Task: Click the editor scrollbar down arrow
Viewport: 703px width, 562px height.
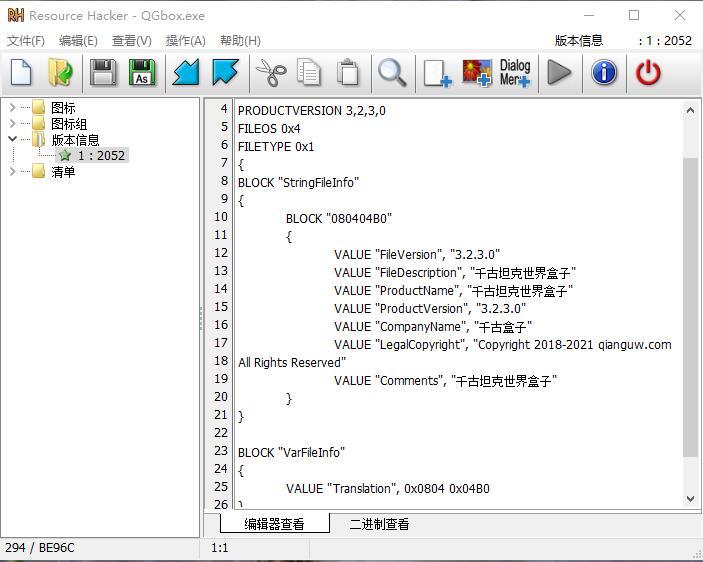Action: coord(690,498)
